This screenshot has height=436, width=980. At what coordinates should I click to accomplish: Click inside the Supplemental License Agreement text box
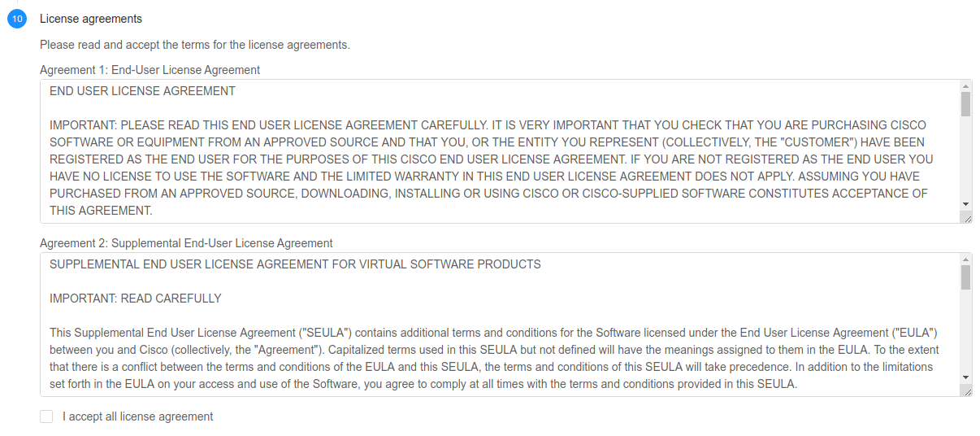[488, 342]
